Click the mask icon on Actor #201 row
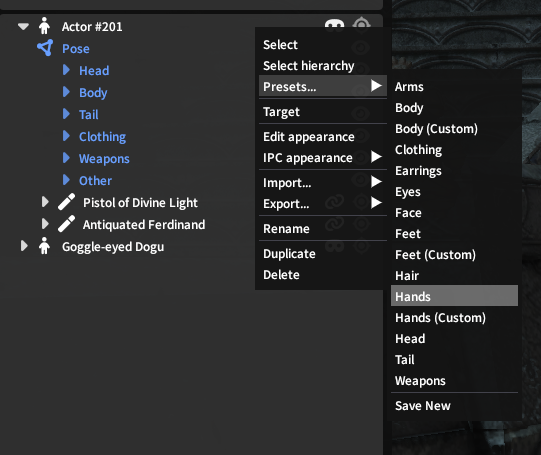Screen dimensions: 541x455 point(334,26)
